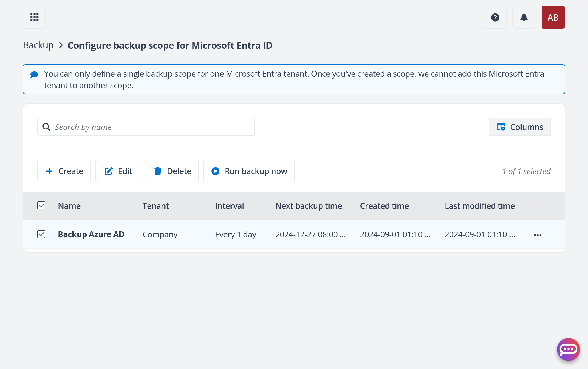Sort by the Interval column header
Image resolution: width=588 pixels, height=369 pixels.
[230, 206]
